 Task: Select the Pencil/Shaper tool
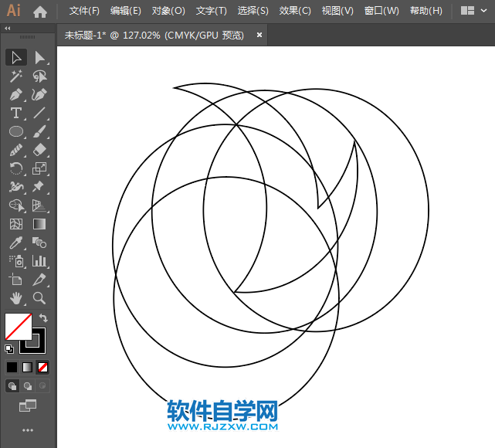[x=16, y=150]
